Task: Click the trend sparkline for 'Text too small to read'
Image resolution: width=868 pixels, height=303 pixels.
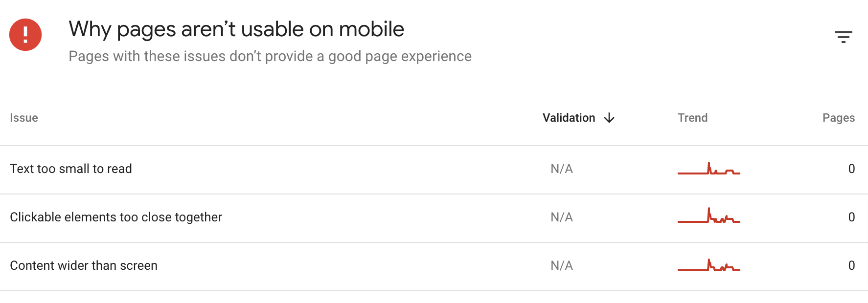Action: coord(709,170)
